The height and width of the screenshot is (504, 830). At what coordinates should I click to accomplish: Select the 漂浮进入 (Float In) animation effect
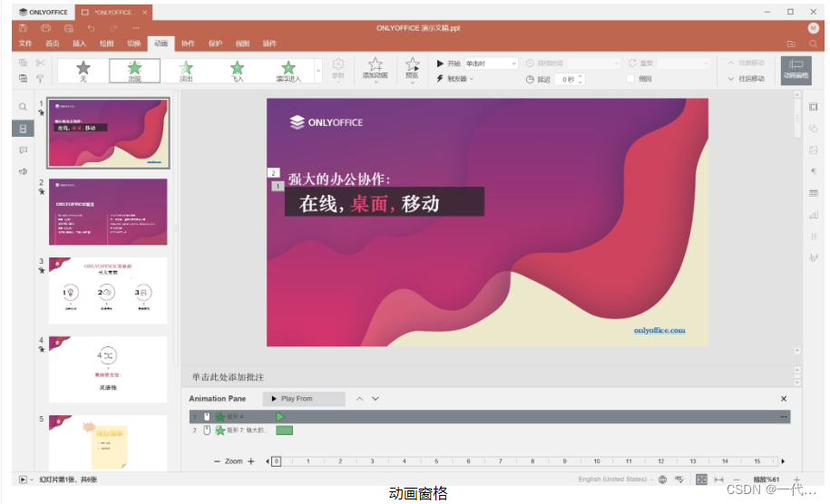pos(288,71)
